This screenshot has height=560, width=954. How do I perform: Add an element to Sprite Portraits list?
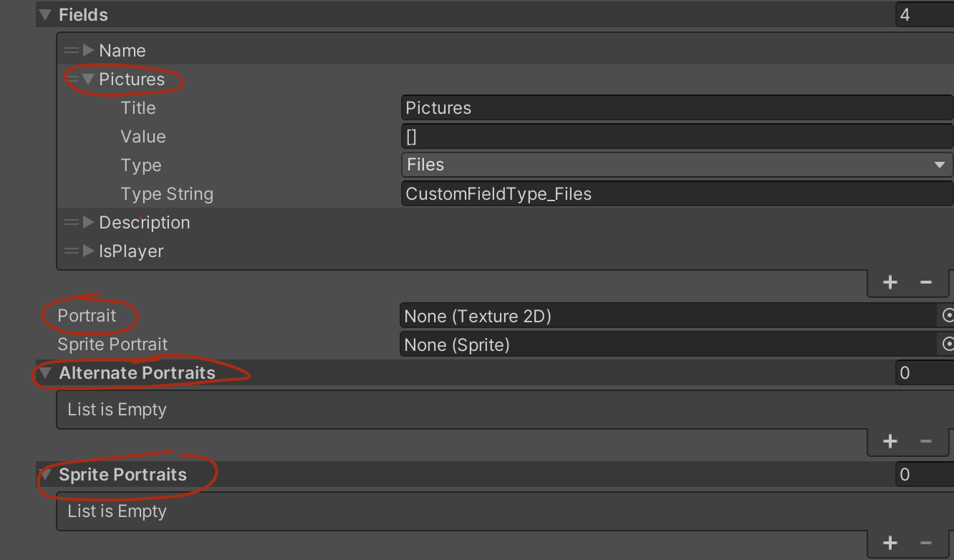pos(890,543)
